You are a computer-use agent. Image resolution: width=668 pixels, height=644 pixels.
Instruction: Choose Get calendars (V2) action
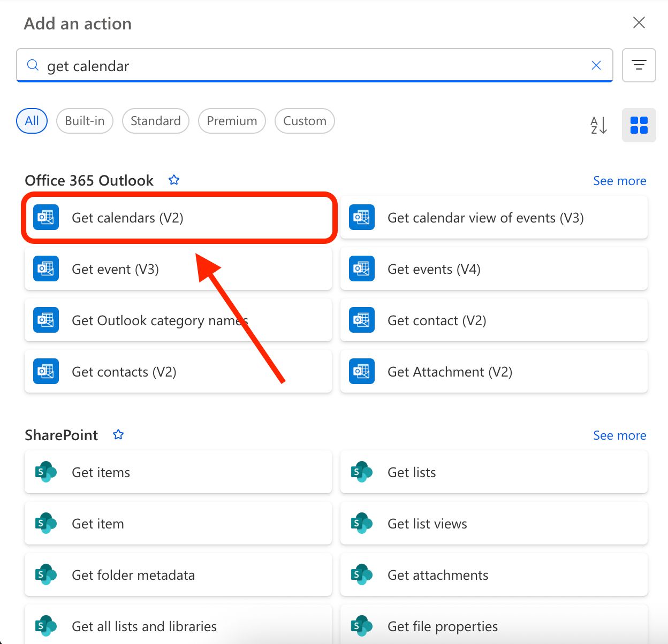coord(178,218)
